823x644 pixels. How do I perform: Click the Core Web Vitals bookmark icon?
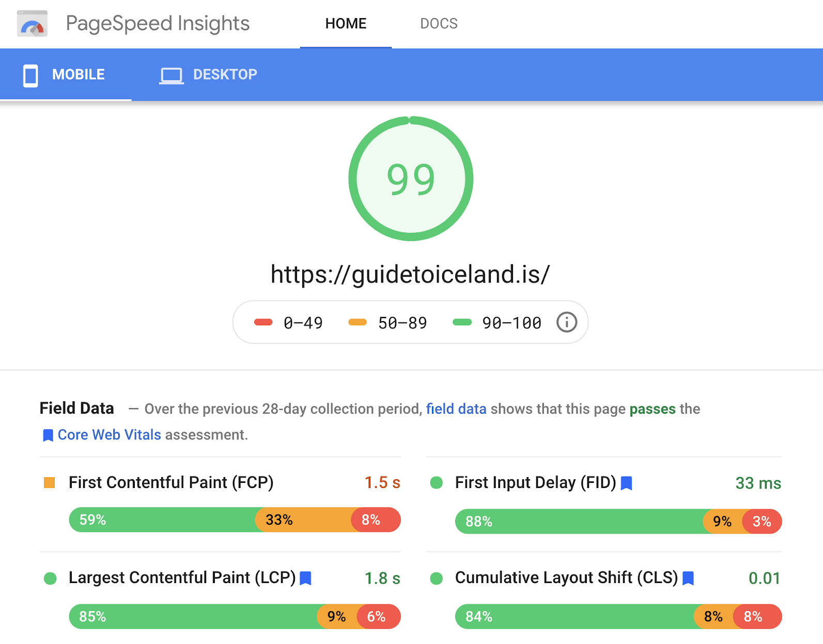point(48,435)
